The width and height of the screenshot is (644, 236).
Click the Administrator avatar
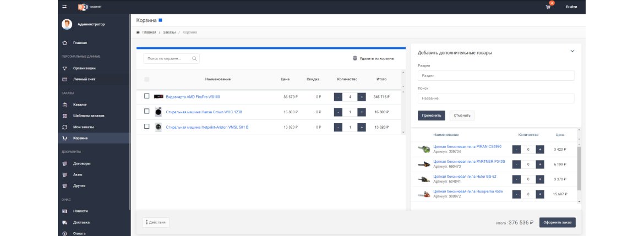click(x=67, y=24)
